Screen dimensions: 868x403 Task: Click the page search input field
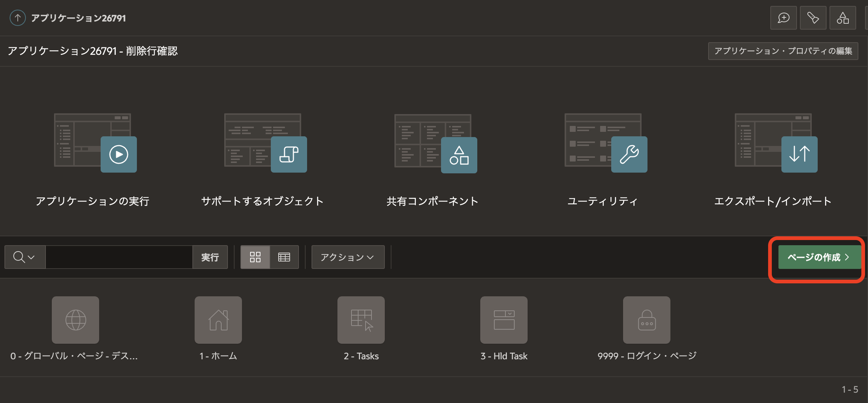tap(119, 257)
